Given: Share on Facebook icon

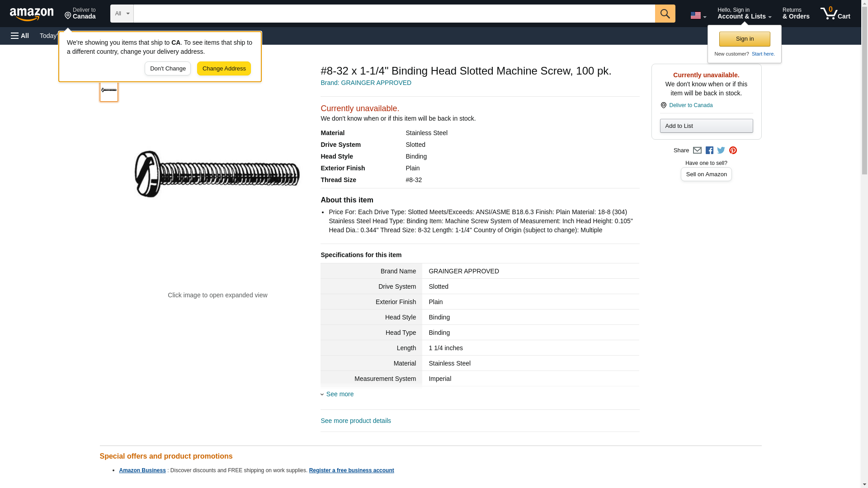Looking at the screenshot, I should point(709,150).
